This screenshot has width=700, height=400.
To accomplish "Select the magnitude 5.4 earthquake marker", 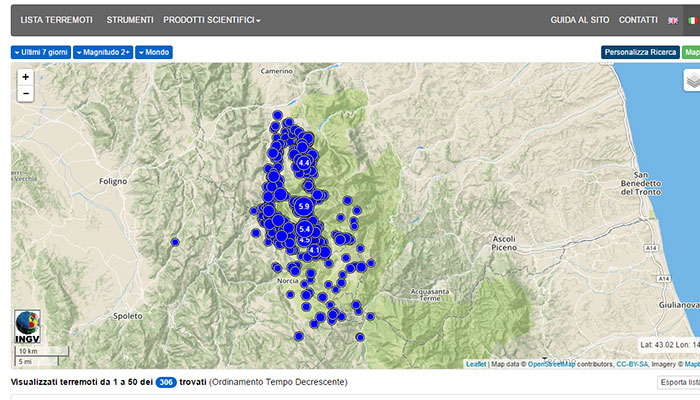I will coord(306,229).
